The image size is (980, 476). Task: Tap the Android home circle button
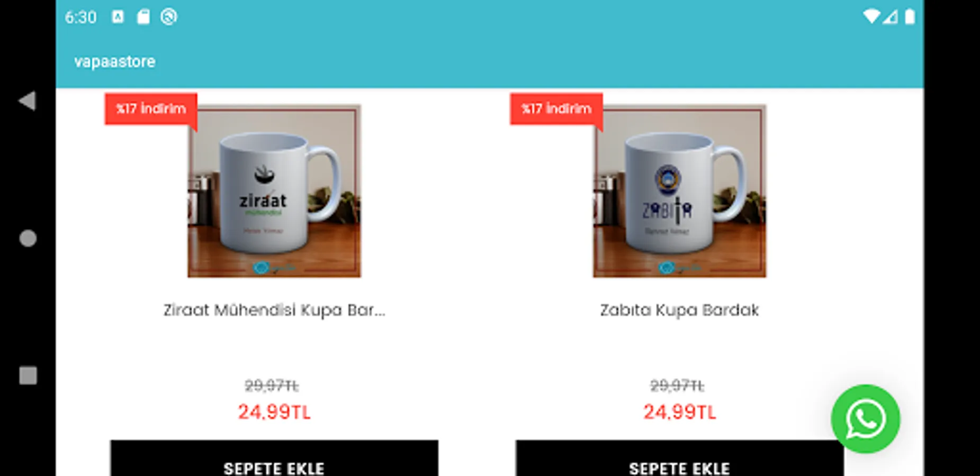coord(28,239)
